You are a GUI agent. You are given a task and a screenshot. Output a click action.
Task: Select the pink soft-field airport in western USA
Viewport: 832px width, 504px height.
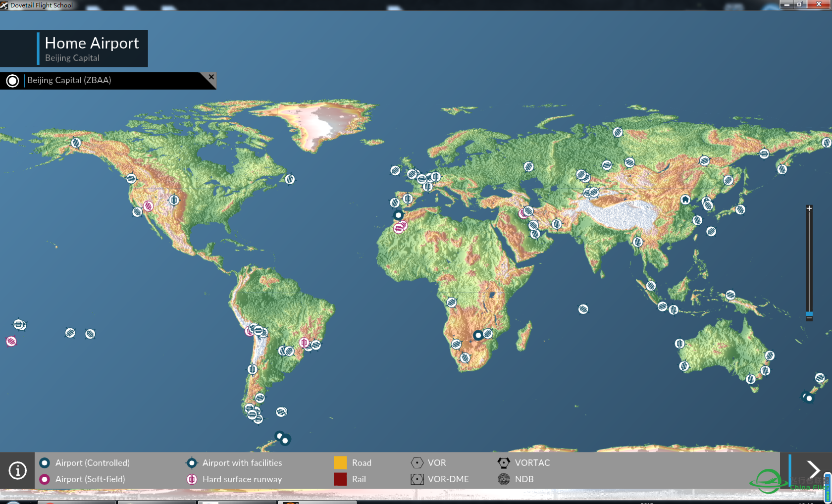click(x=148, y=206)
